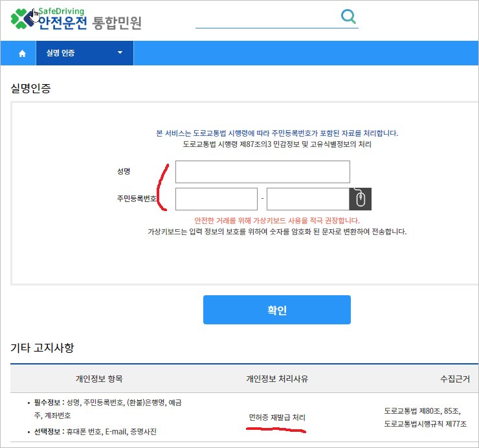Click the 기타 고지사항 section heading
The width and height of the screenshot is (479, 448).
(x=43, y=348)
